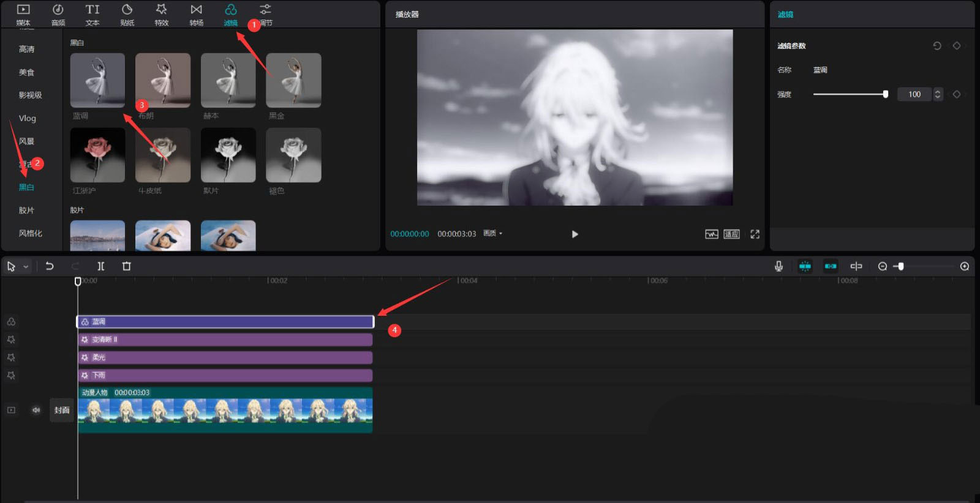Image resolution: width=980 pixels, height=503 pixels.
Task: Toggle main track magnet snapping
Action: 805,266
